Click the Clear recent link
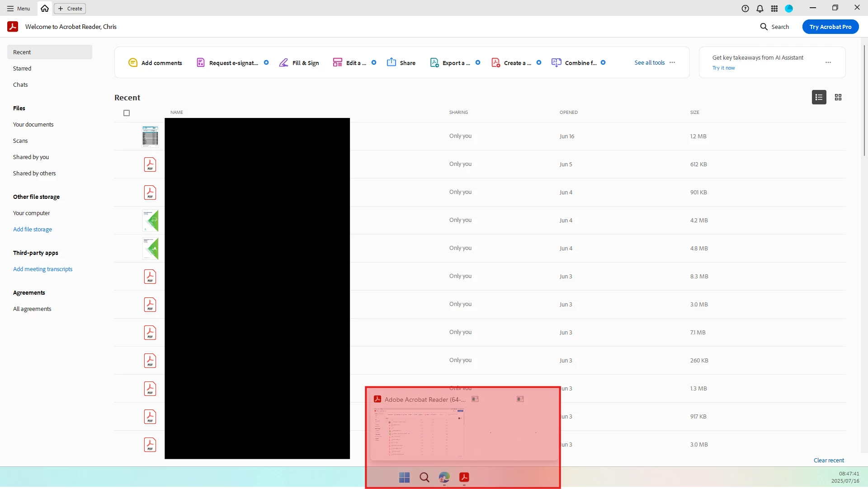Screen dimensions: 868x489 click(x=828, y=460)
